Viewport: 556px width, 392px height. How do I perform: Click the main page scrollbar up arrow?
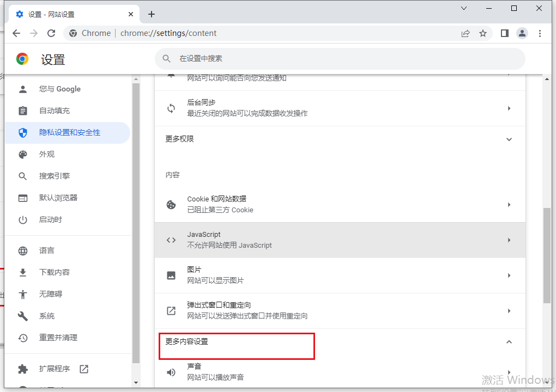point(547,79)
